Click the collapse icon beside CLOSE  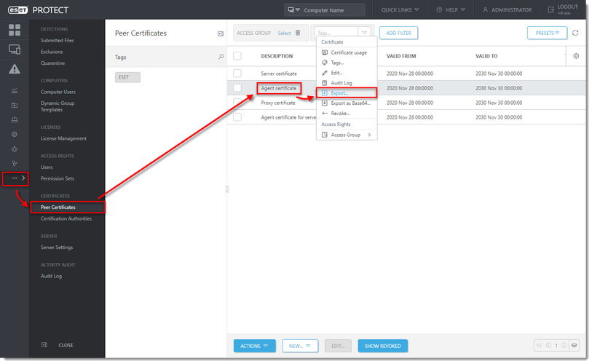pos(44,345)
